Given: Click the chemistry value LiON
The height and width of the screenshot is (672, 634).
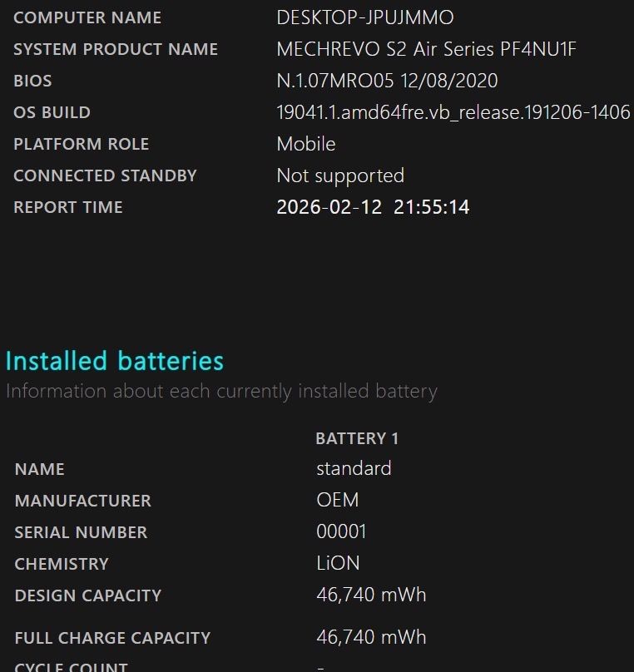Looking at the screenshot, I should 338,563.
